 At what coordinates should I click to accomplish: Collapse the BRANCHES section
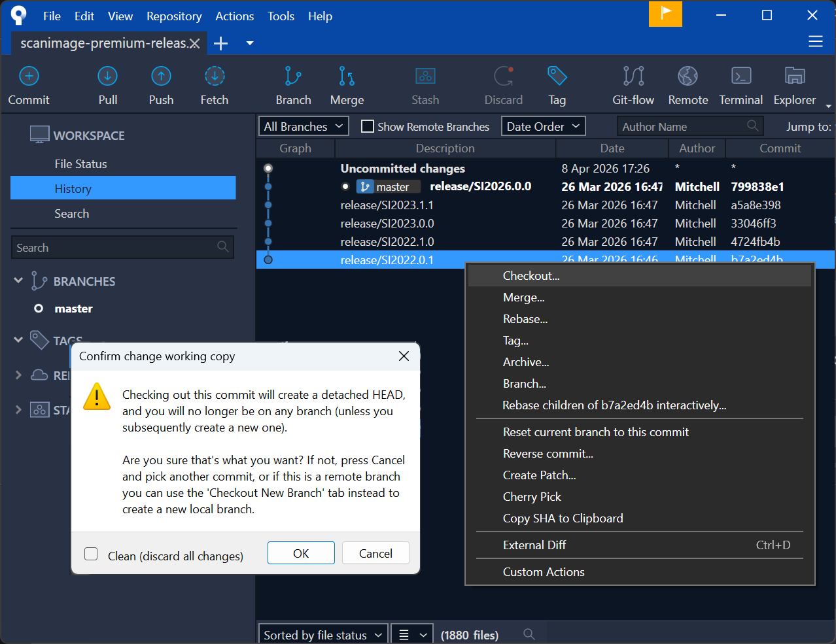pos(18,280)
